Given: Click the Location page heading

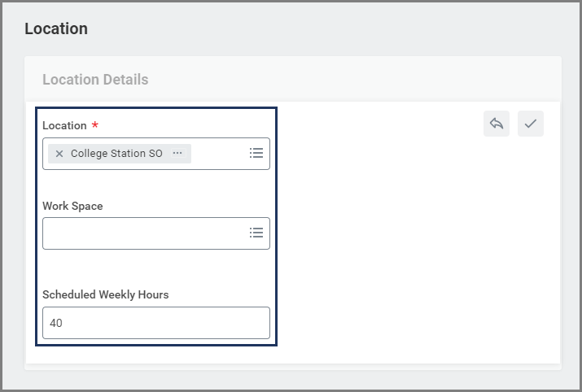Looking at the screenshot, I should (56, 29).
